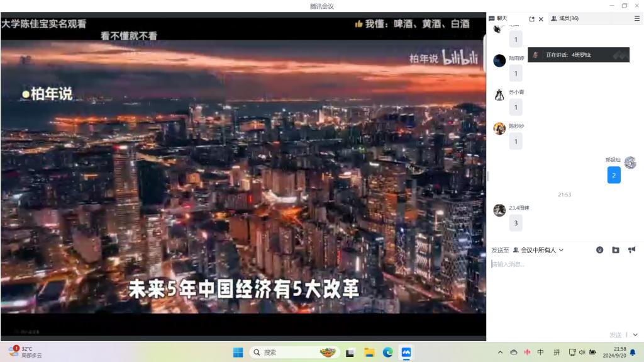The image size is (644, 362).
Task: Open Tencent Meeting icon in taskbar
Action: point(406,353)
